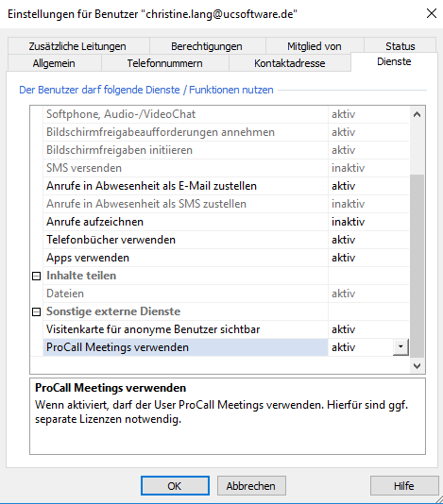Close the user settings dialog
The image size is (443, 504).
[431, 13]
